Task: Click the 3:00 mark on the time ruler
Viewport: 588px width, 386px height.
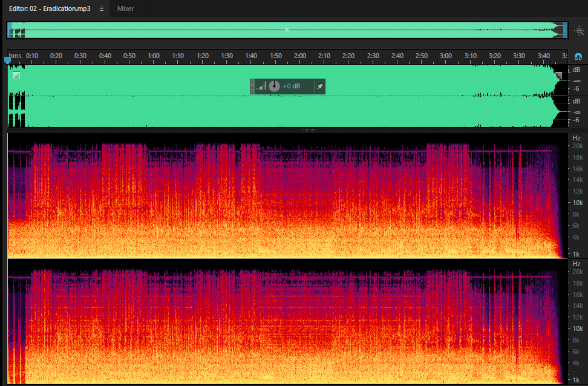Action: pyautogui.click(x=446, y=56)
